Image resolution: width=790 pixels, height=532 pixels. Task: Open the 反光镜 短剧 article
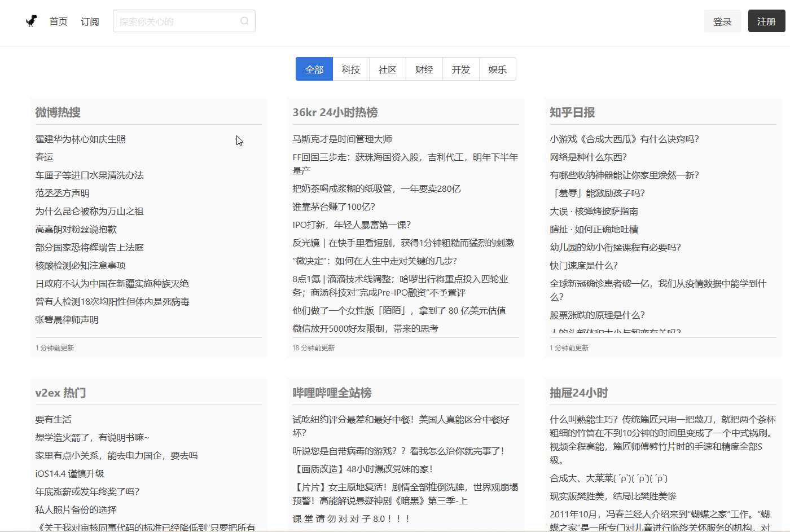[403, 243]
